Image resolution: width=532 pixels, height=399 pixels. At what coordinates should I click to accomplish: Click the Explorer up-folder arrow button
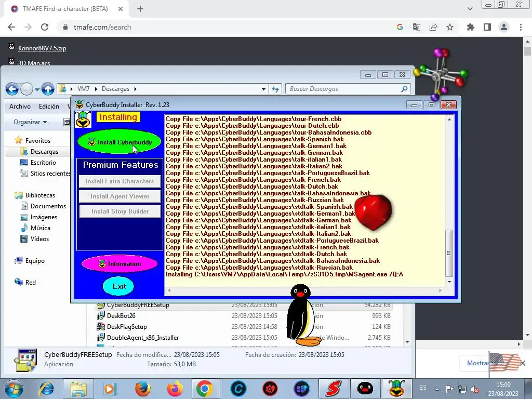(48, 89)
